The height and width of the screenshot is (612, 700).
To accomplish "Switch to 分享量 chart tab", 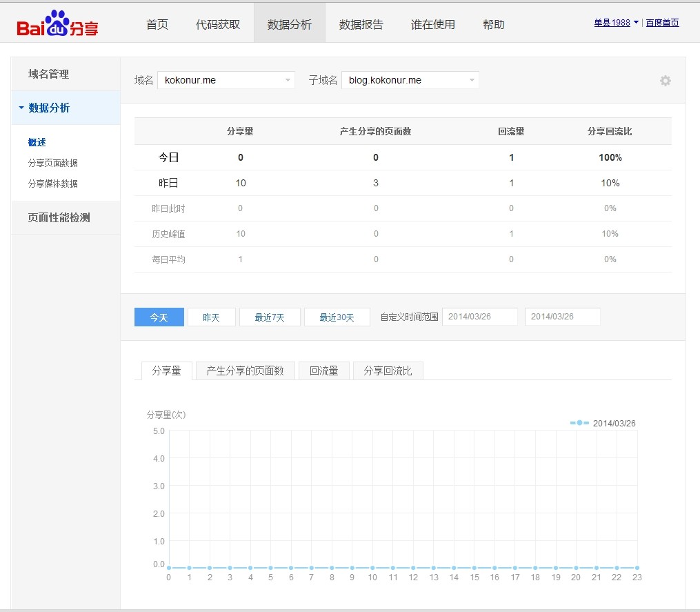I will (x=166, y=371).
